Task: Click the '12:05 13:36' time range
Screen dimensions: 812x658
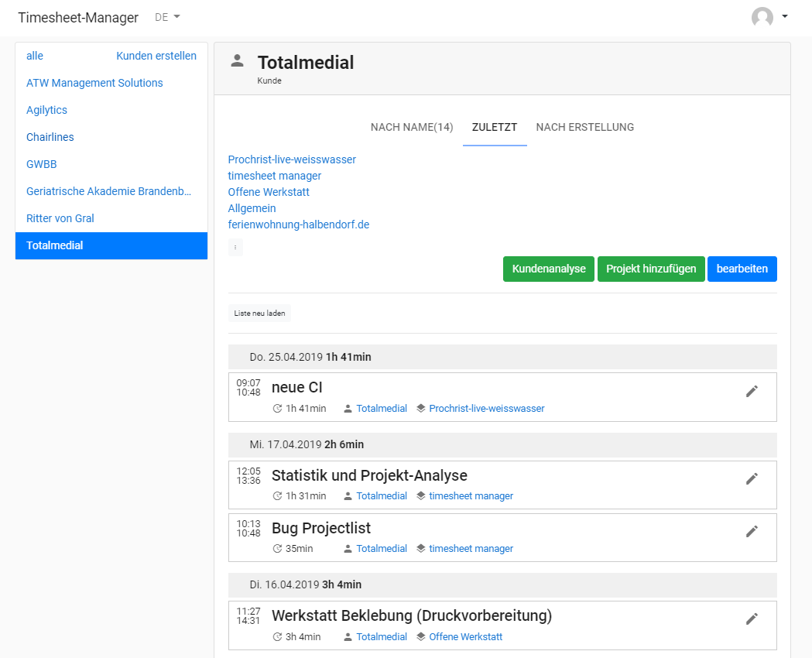Action: pyautogui.click(x=248, y=476)
